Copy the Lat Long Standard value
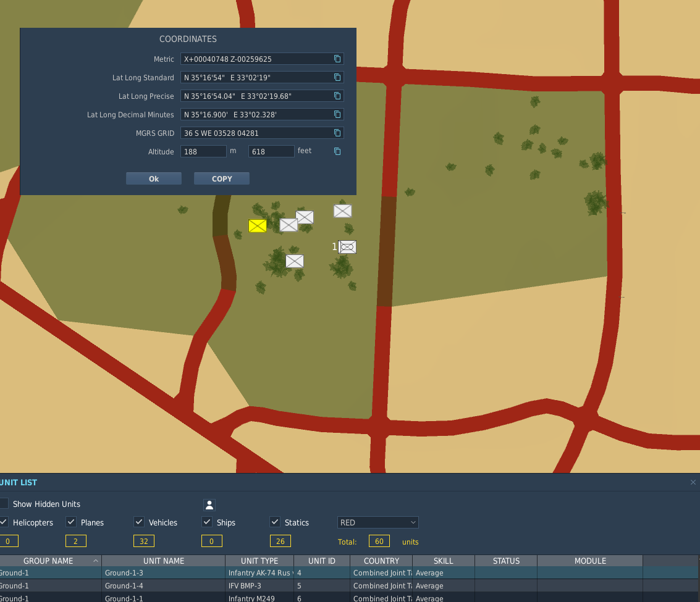Viewport: 700px width, 602px height. pos(337,78)
